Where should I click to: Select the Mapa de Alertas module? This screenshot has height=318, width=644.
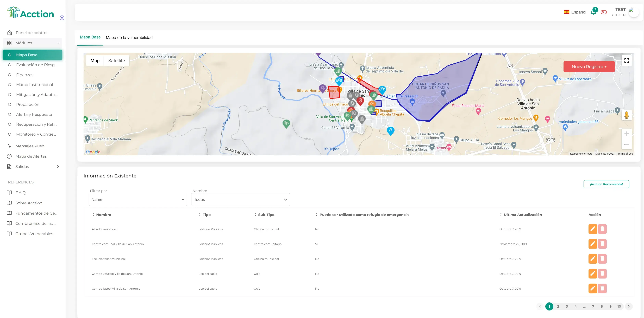(x=31, y=156)
